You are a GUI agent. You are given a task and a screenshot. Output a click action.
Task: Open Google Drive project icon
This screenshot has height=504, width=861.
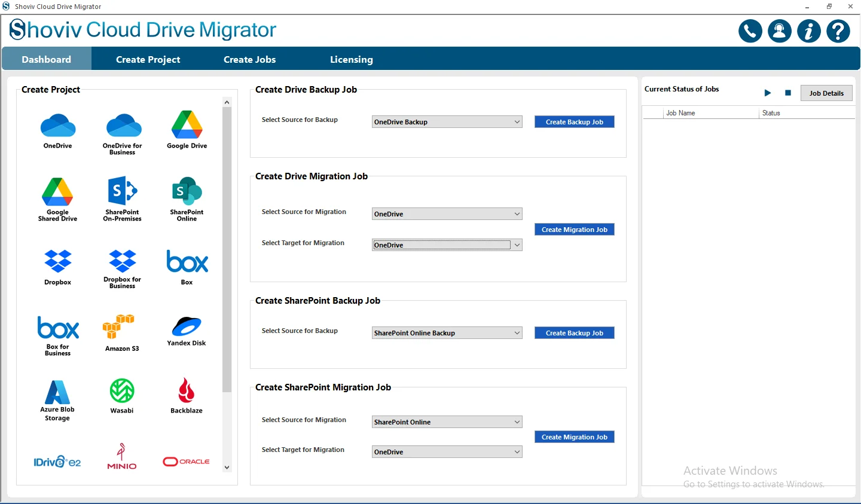(x=187, y=124)
